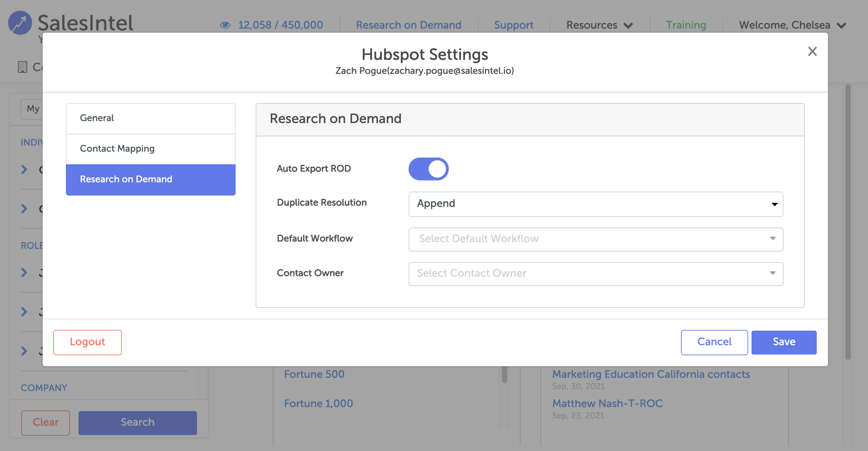This screenshot has height=451, width=868.
Task: Open the Welcome, Chelsea user menu
Action: 792,25
